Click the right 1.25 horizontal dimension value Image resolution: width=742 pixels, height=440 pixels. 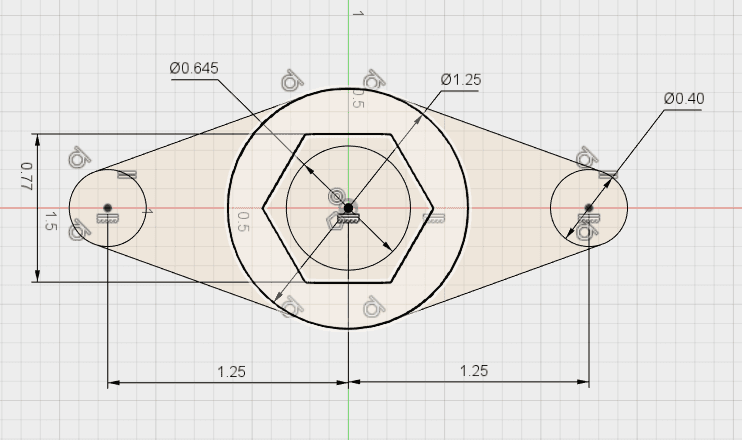(x=473, y=370)
